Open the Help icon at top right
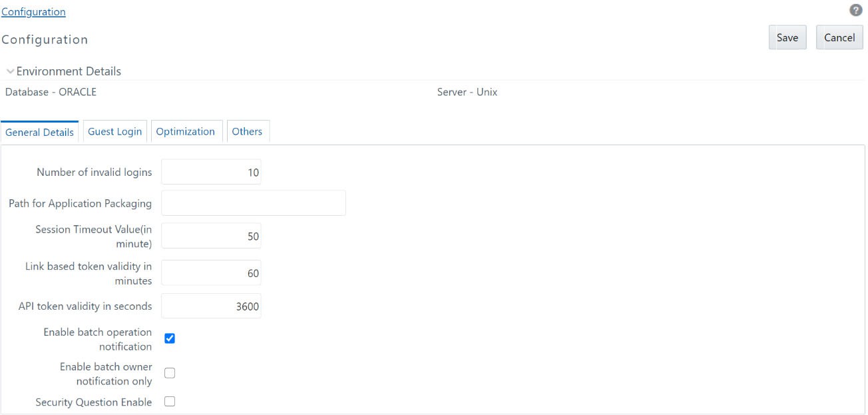The image size is (868, 415). click(856, 10)
